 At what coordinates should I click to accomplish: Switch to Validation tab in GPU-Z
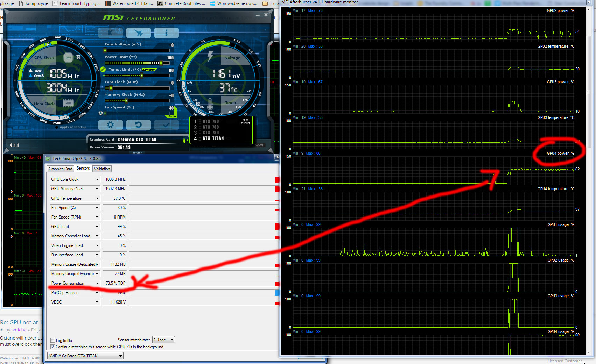(102, 169)
